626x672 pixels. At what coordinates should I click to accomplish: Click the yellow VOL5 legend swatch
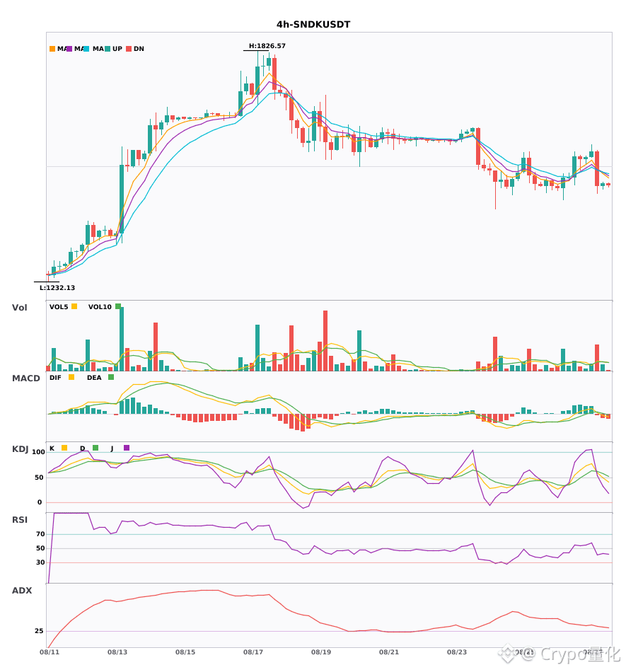coord(74,306)
